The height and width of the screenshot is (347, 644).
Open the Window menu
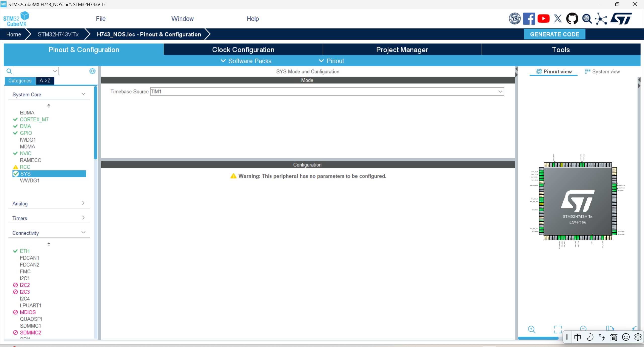[182, 19]
